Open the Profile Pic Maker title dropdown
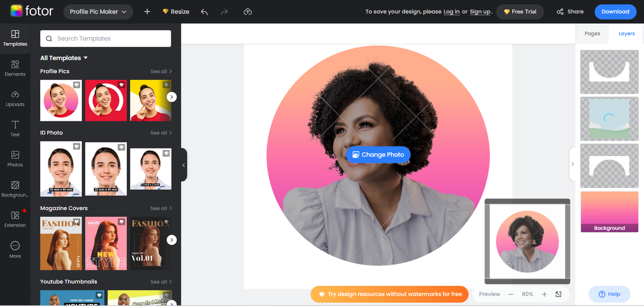 [x=98, y=11]
